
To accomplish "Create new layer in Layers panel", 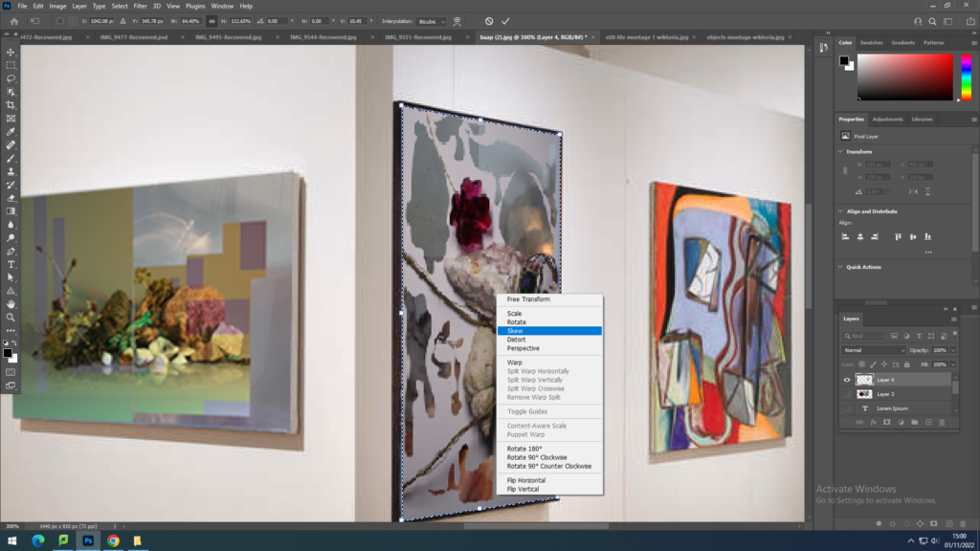I will tap(928, 422).
